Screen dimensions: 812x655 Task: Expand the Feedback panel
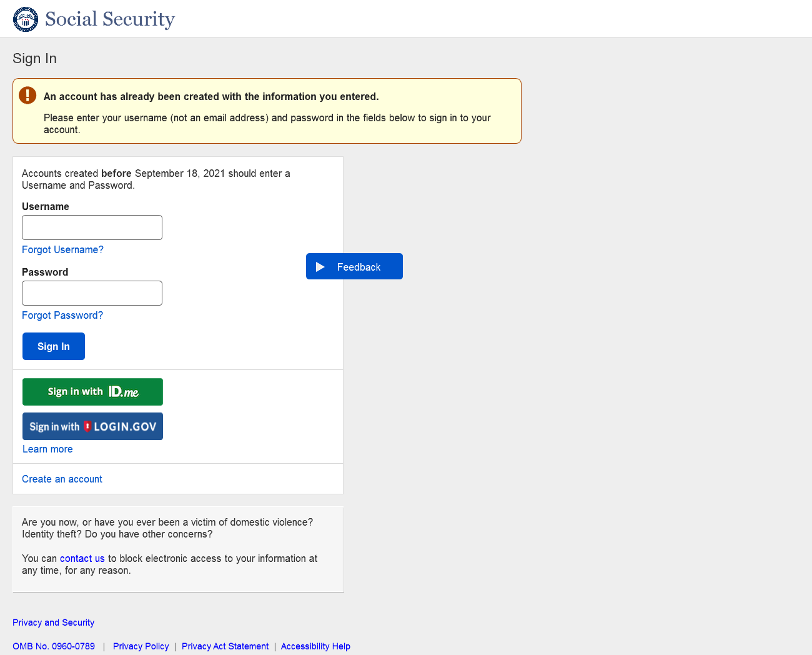click(x=354, y=267)
